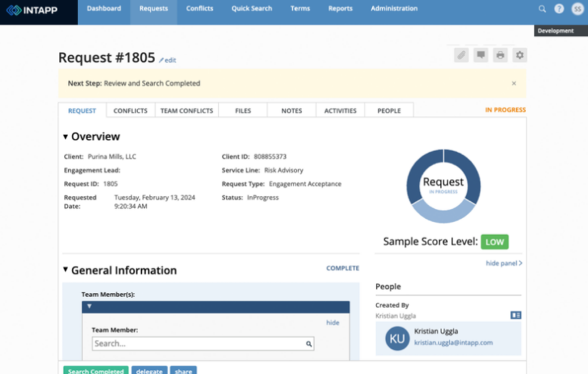The height and width of the screenshot is (374, 588).
Task: Click the Service Line value Risk Advisory
Action: tap(283, 171)
